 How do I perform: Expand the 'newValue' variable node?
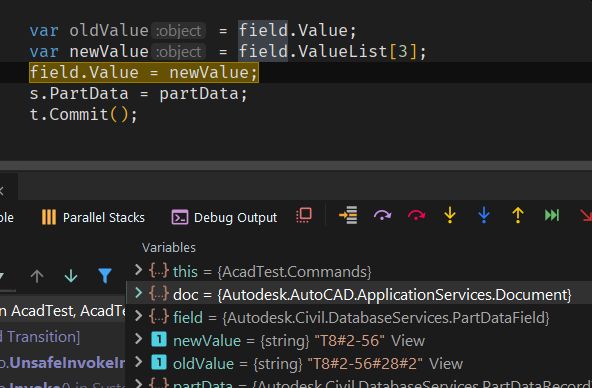point(138,339)
